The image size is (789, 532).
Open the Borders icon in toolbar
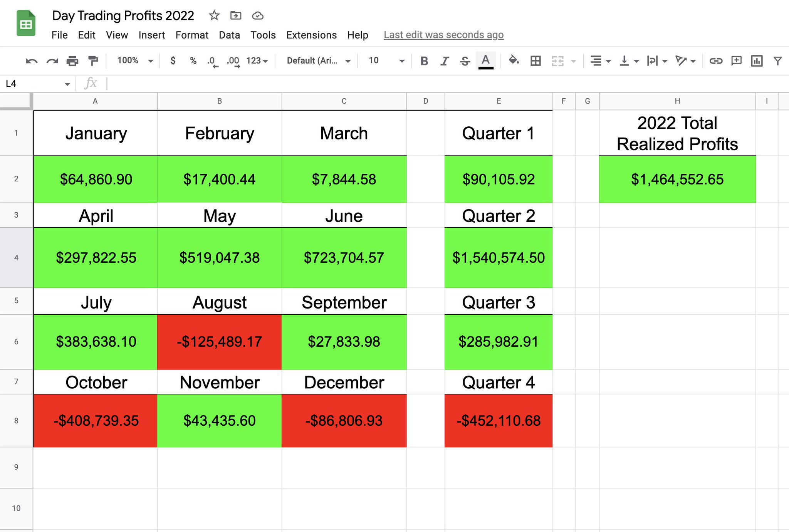[x=535, y=61]
